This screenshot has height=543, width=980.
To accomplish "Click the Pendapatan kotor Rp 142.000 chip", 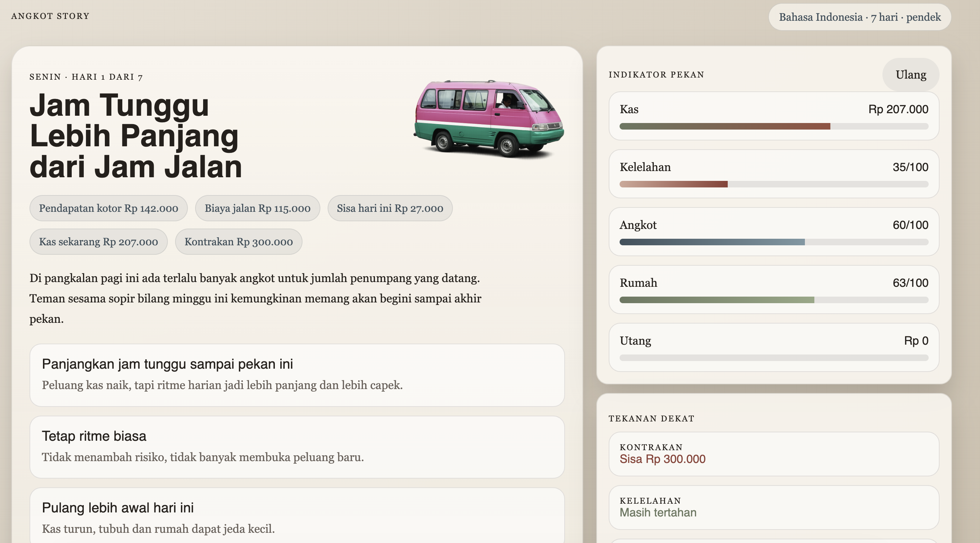I will pos(108,209).
